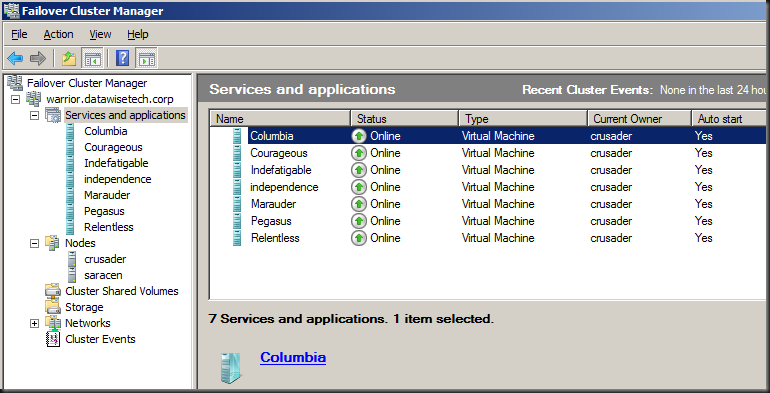
Task: Select independence in the navigation tree
Action: (x=117, y=179)
